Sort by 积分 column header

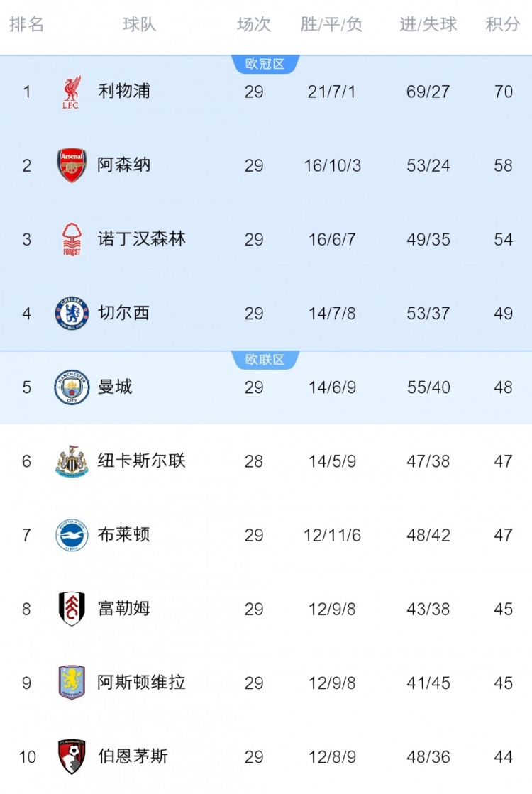pyautogui.click(x=503, y=25)
